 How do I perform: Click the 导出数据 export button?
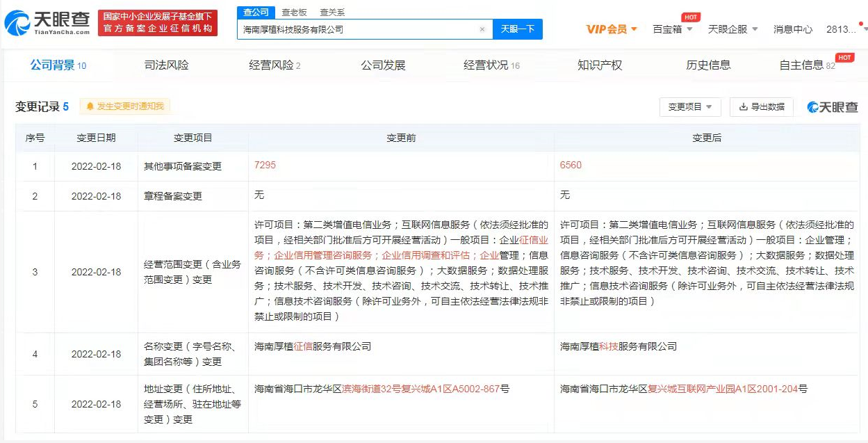pyautogui.click(x=761, y=107)
